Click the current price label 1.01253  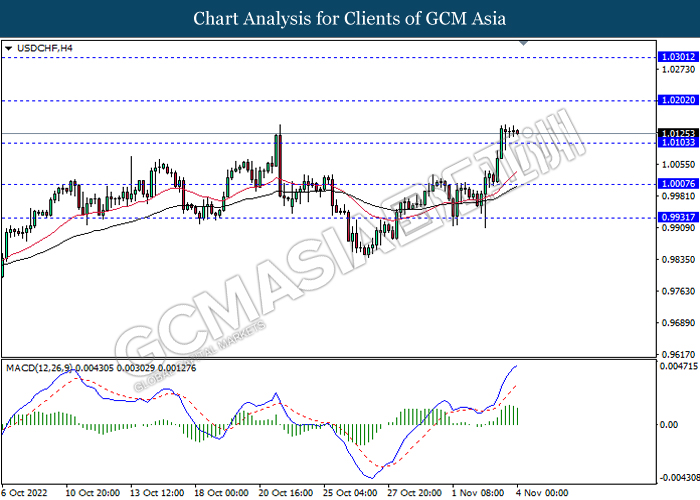[678, 133]
